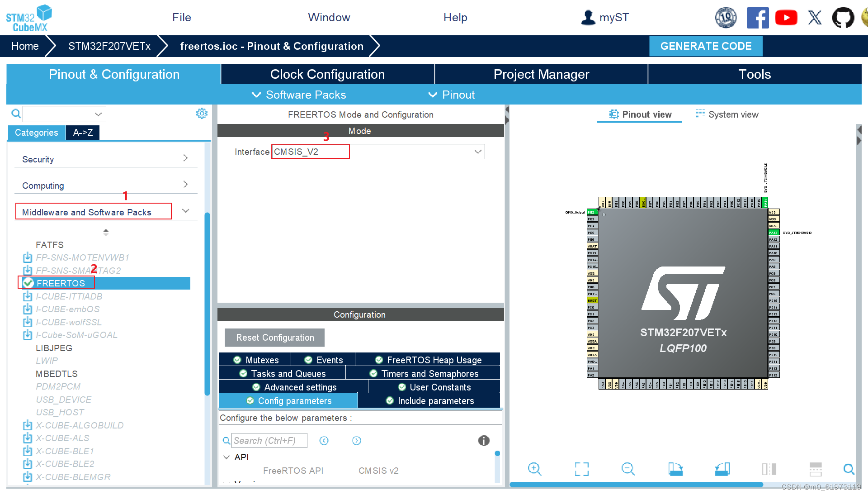Uncheck the FREERTOS middleware checkbox
The width and height of the screenshot is (868, 495).
[28, 283]
